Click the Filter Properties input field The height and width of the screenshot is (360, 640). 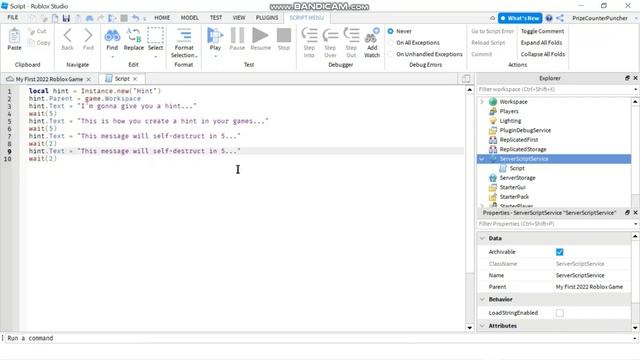(554, 224)
